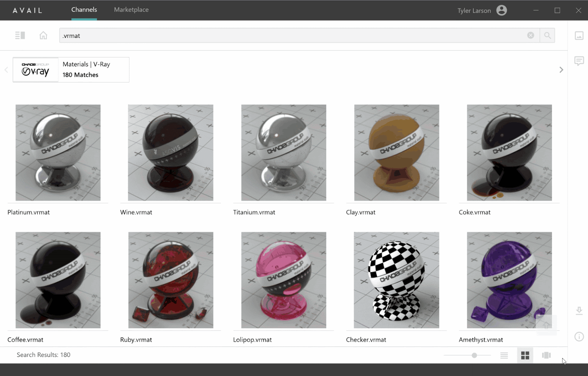The width and height of the screenshot is (588, 376).
Task: Click the Coffee.vrmat file name
Action: point(25,340)
